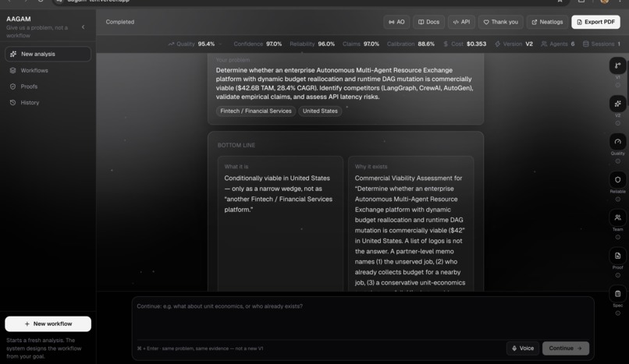This screenshot has height=364, width=629.
Task: Open the Spec panel icon
Action: [617, 294]
